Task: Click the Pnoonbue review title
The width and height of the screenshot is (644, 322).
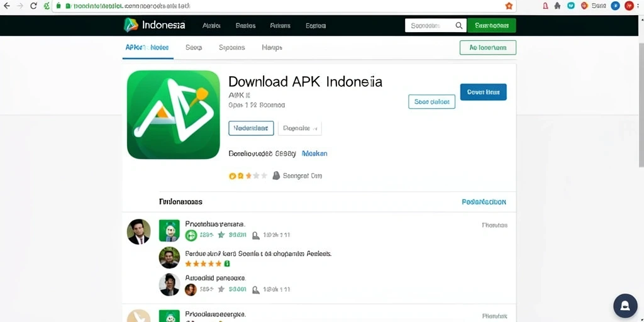Action: coord(215,225)
